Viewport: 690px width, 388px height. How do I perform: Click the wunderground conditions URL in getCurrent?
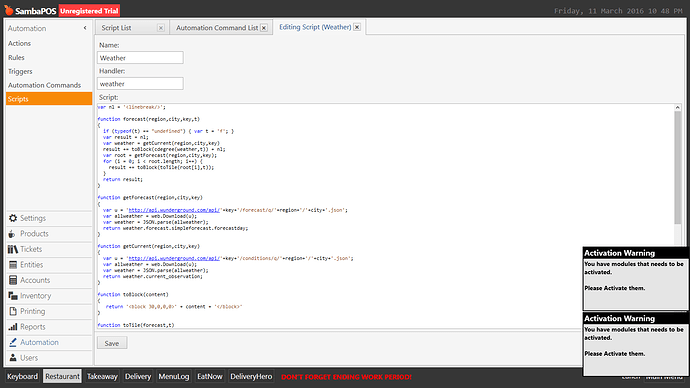pyautogui.click(x=174, y=259)
